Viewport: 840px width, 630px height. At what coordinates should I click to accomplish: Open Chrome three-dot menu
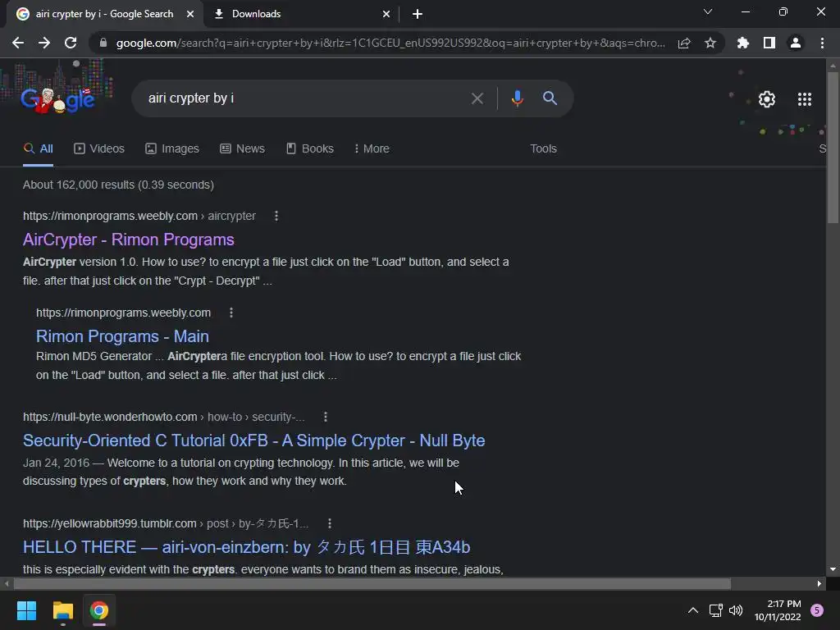(822, 43)
